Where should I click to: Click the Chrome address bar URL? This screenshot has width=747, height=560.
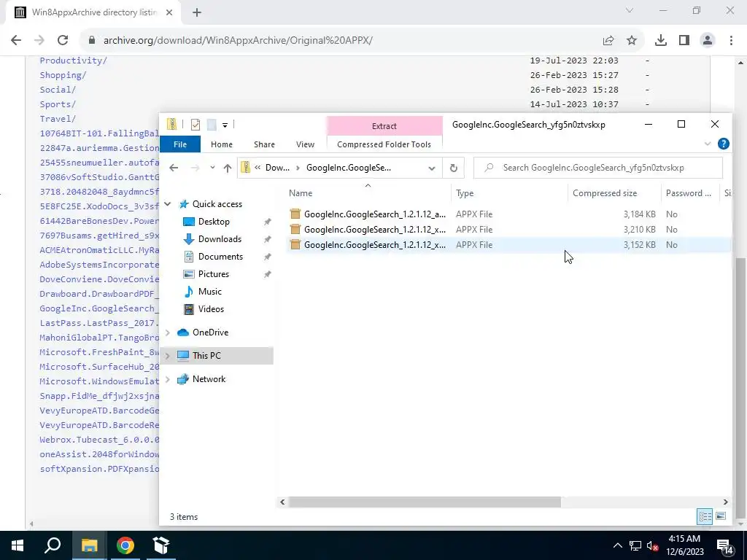click(238, 41)
